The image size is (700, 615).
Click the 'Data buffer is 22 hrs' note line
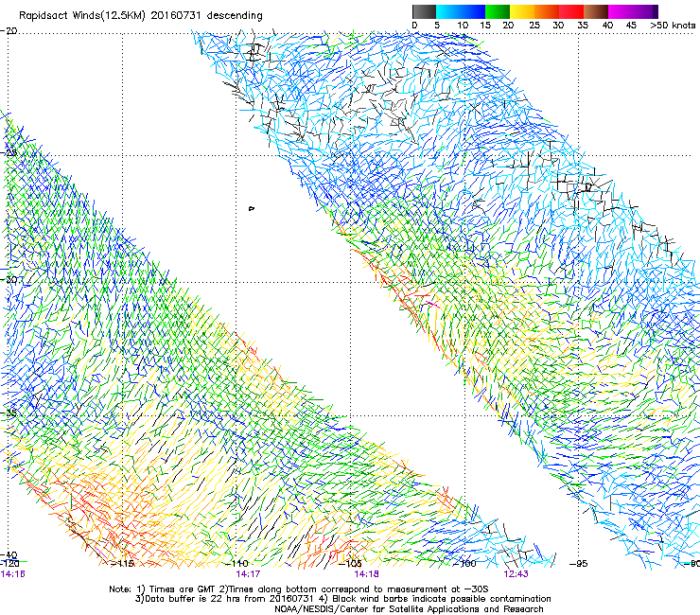[x=343, y=599]
